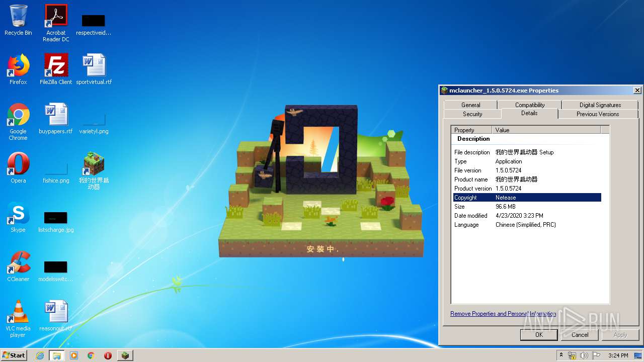Open Windows Media Player from taskbar
This screenshot has height=362, width=644.
pyautogui.click(x=74, y=355)
